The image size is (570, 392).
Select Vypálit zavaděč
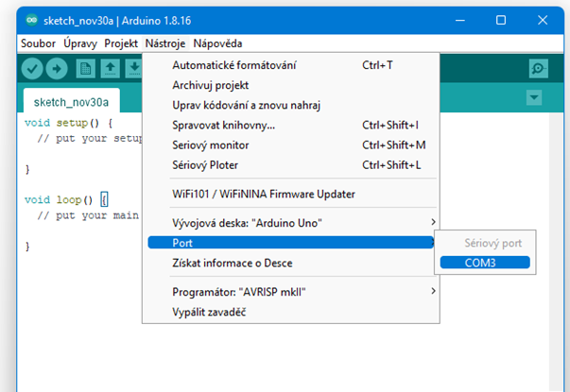[291, 312]
